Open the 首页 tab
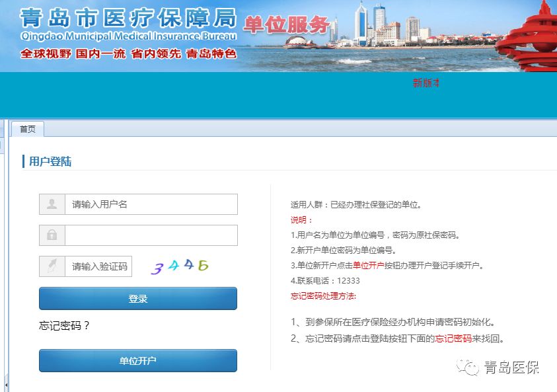 pos(28,129)
